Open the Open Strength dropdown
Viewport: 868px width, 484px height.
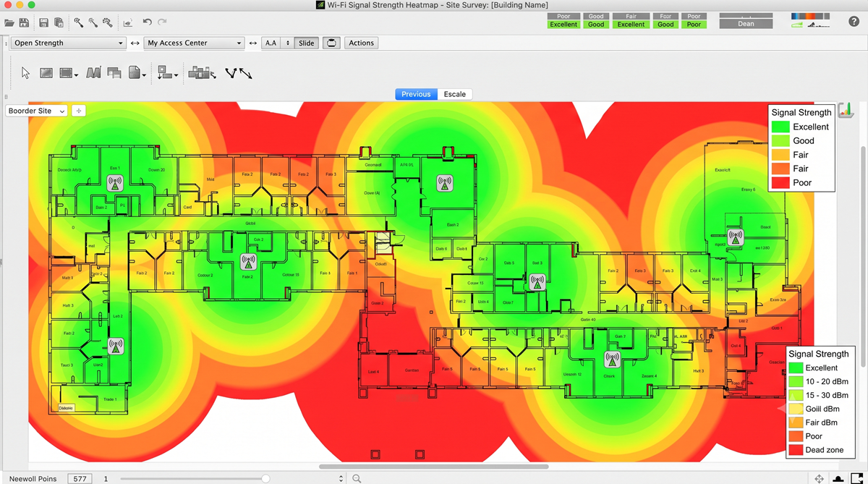[69, 43]
